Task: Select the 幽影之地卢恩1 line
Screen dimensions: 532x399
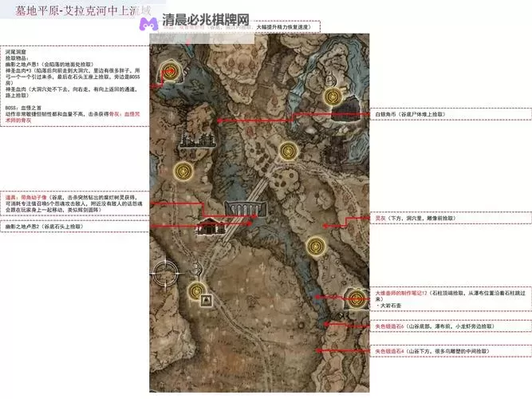Action: [x=49, y=64]
